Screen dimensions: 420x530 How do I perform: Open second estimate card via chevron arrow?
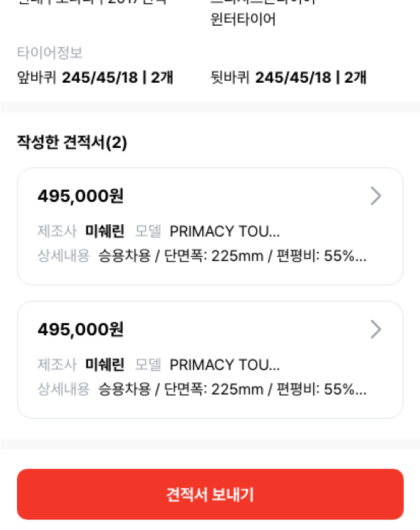pyautogui.click(x=376, y=330)
